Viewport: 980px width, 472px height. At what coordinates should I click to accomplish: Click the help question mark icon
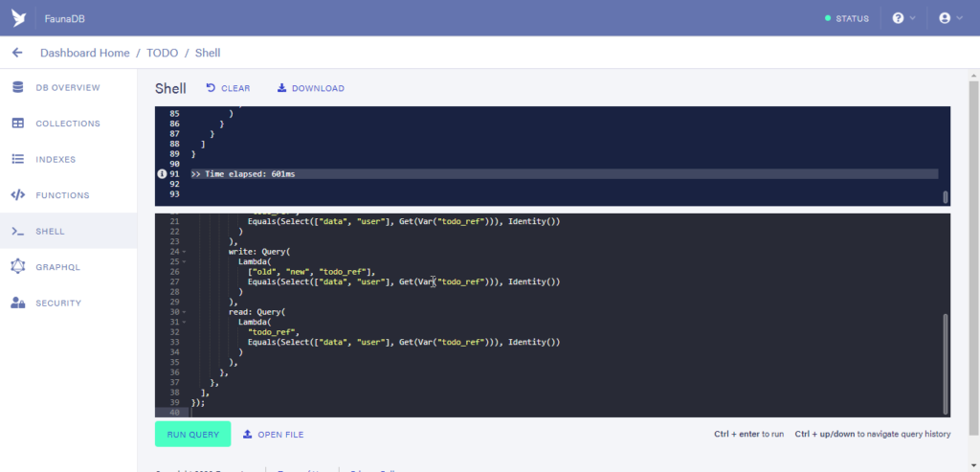(898, 18)
